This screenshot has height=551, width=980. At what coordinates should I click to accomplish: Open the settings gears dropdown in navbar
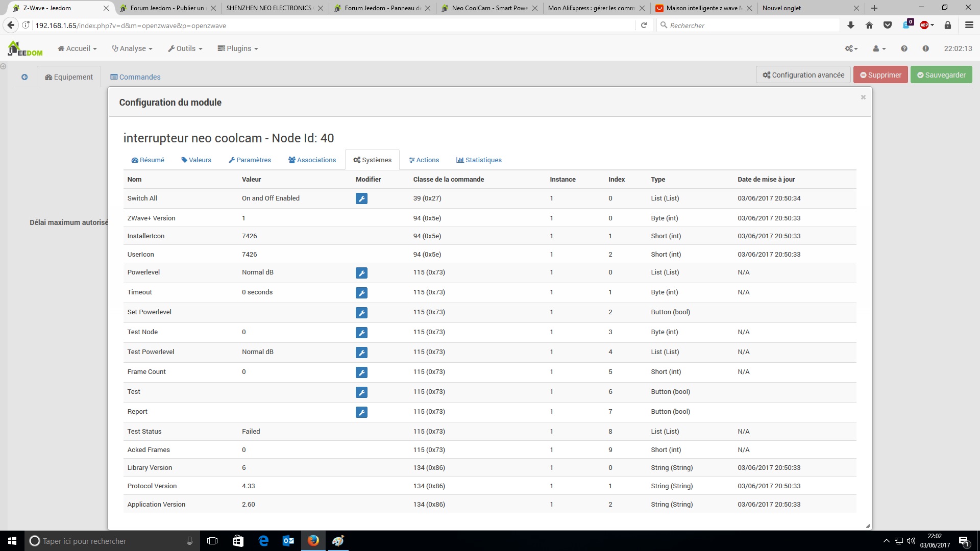pyautogui.click(x=851, y=48)
